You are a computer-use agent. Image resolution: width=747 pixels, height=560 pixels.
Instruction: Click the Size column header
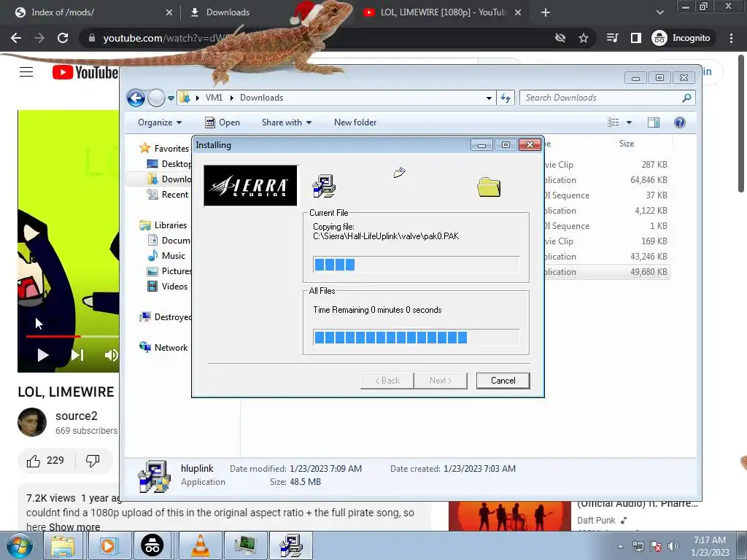pos(643,144)
